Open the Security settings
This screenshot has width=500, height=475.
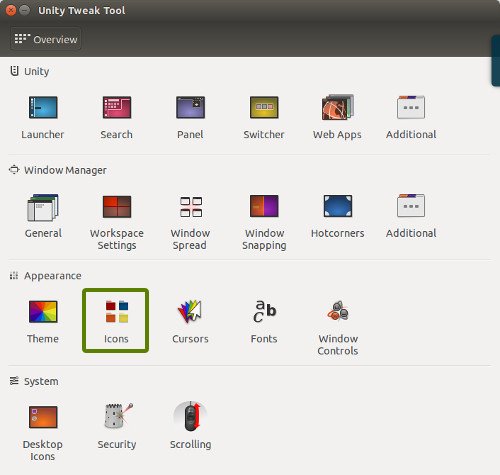pyautogui.click(x=118, y=416)
